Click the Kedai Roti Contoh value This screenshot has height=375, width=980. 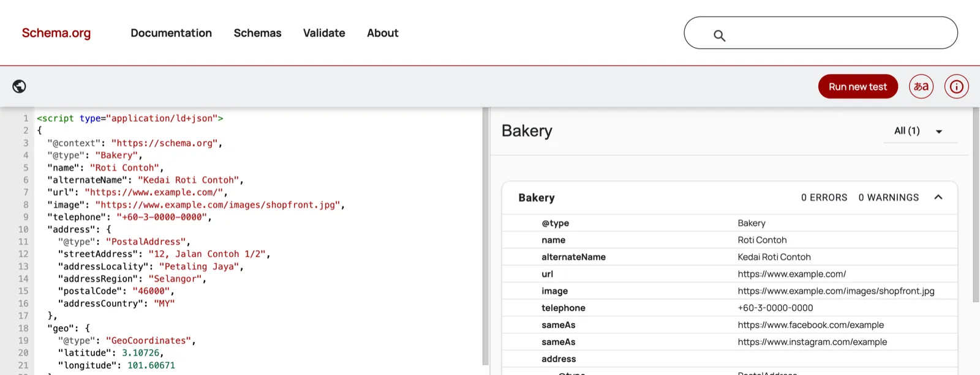pyautogui.click(x=774, y=257)
